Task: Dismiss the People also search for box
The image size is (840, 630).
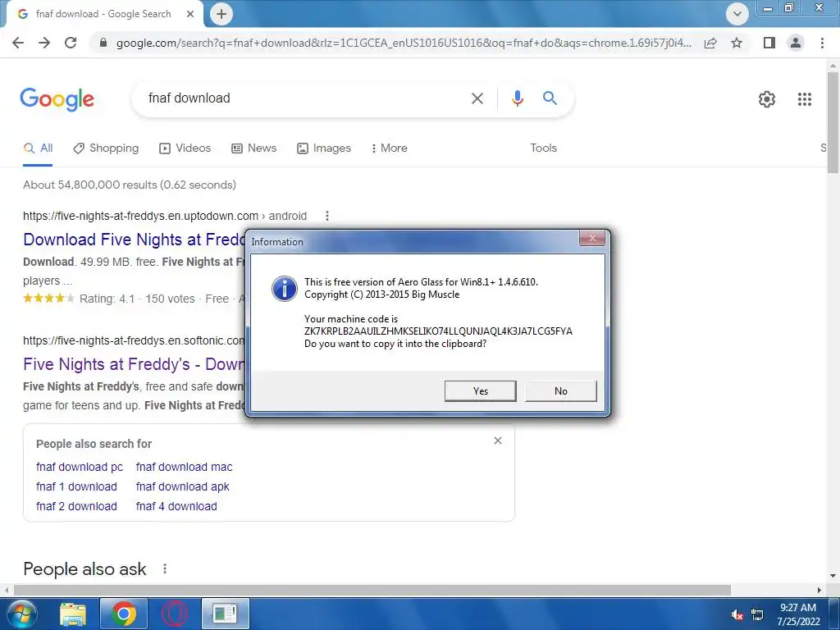Action: click(x=498, y=441)
